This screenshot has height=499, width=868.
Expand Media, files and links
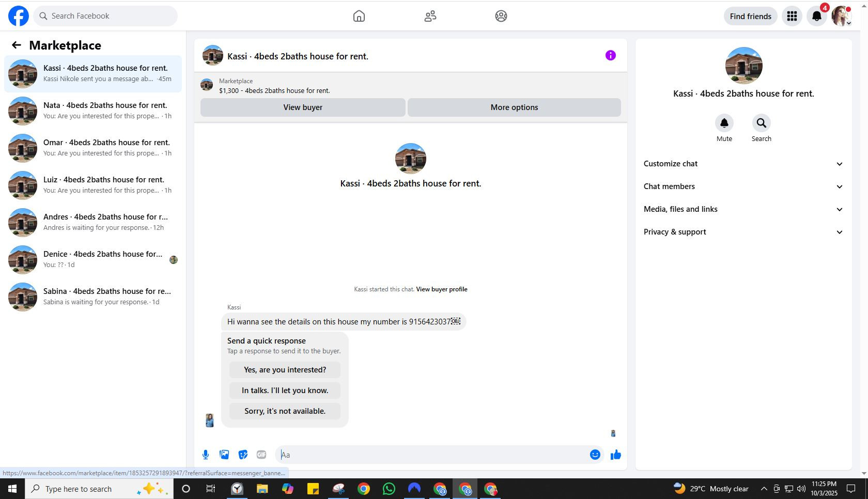(x=743, y=209)
